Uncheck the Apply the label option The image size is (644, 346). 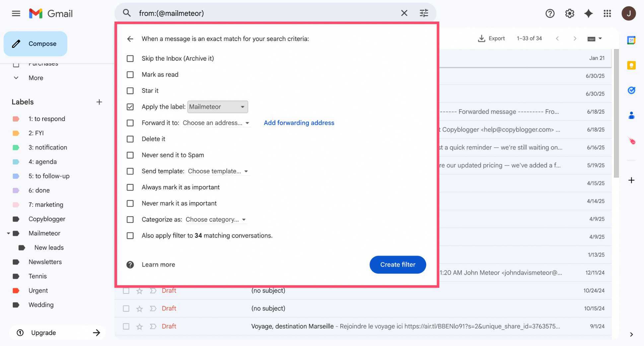(x=130, y=106)
